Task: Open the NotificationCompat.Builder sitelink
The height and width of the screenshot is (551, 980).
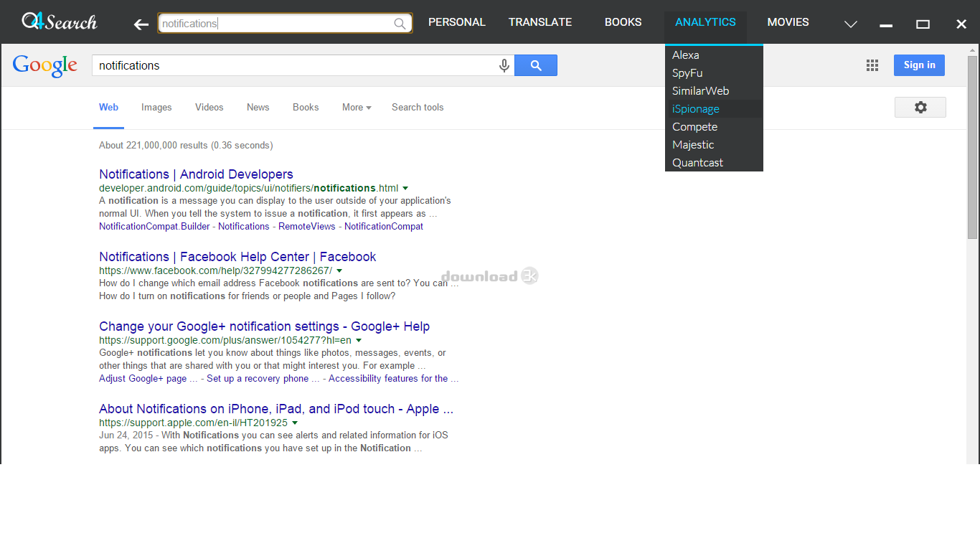Action: coord(154,226)
